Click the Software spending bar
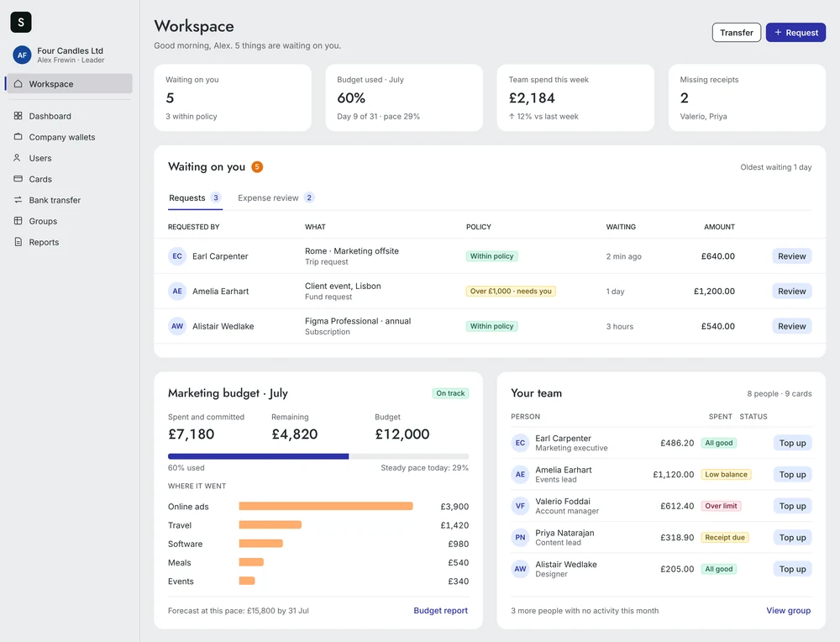 click(x=261, y=544)
